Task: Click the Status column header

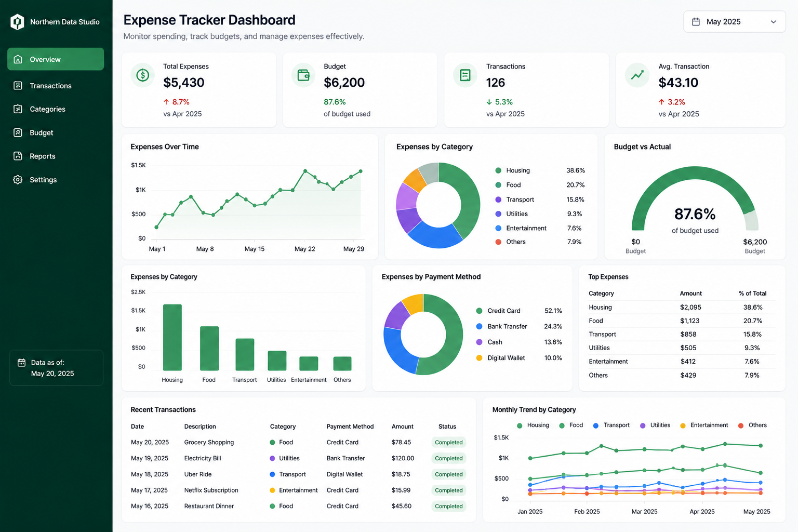Action: (447, 427)
